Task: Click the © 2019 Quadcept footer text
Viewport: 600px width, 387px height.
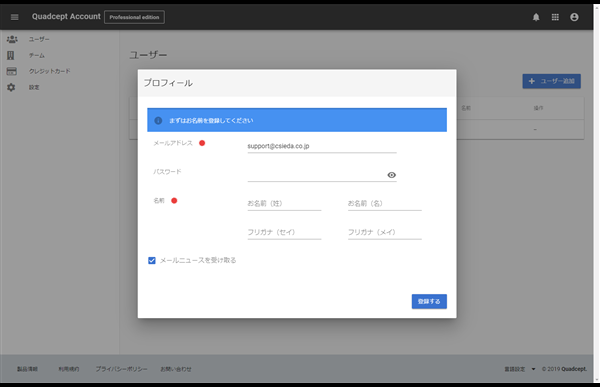Action: click(564, 369)
